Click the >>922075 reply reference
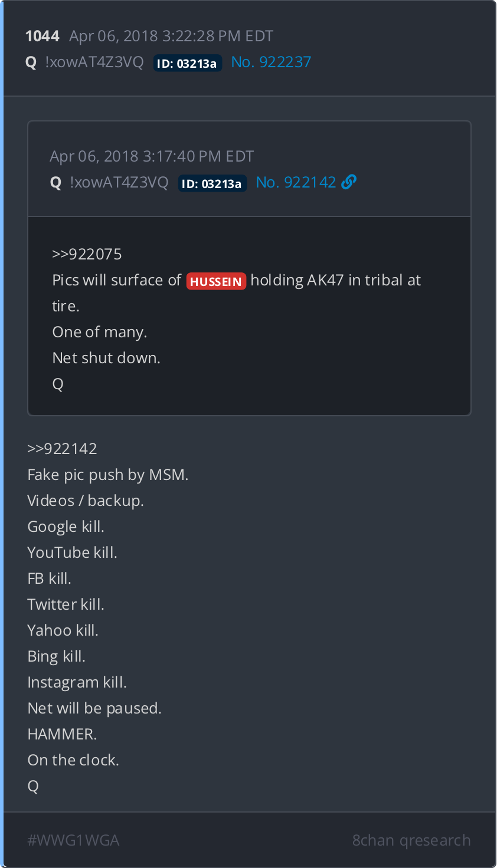 87,254
